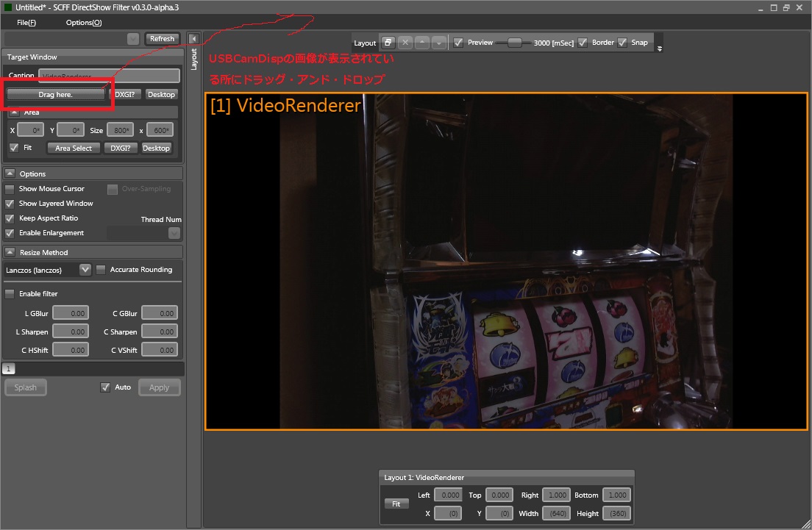Open the Options menu
This screenshot has height=530, width=812.
pos(84,23)
